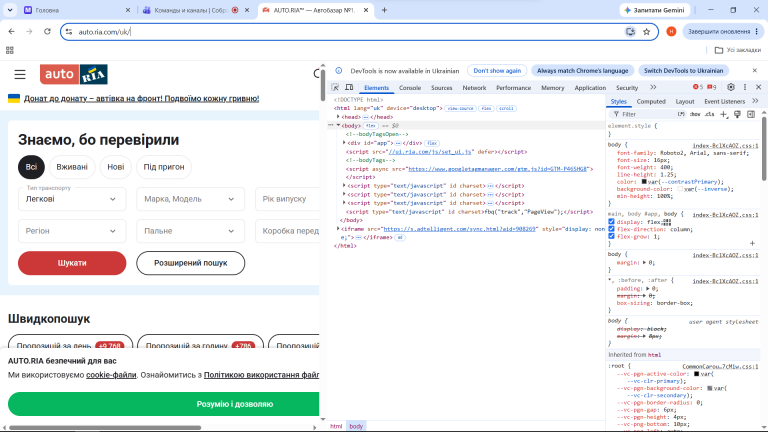Open the Performance panel tab
The height and width of the screenshot is (432, 768).
point(513,88)
